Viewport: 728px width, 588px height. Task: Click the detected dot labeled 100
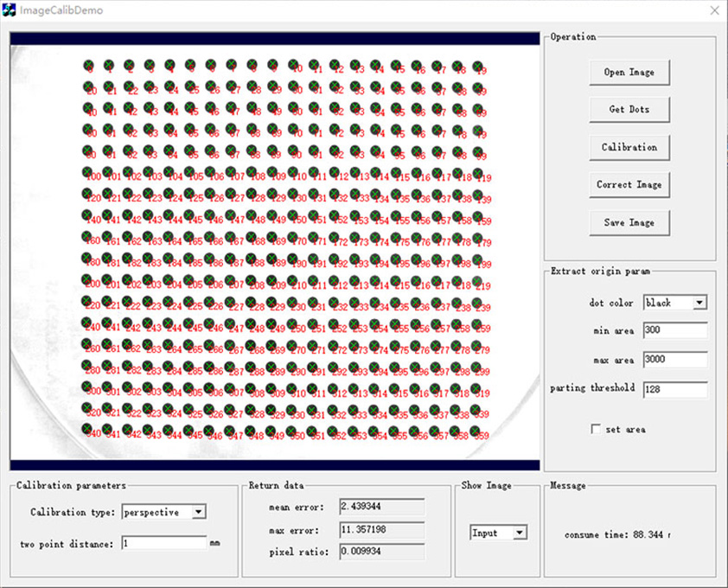pyautogui.click(x=89, y=171)
